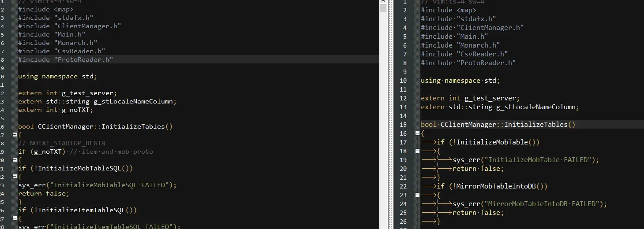Viewport: 644px width, 229px height.
Task: Fold the InitializeMobTableSQL if-block in left pane
Action: click(x=15, y=177)
